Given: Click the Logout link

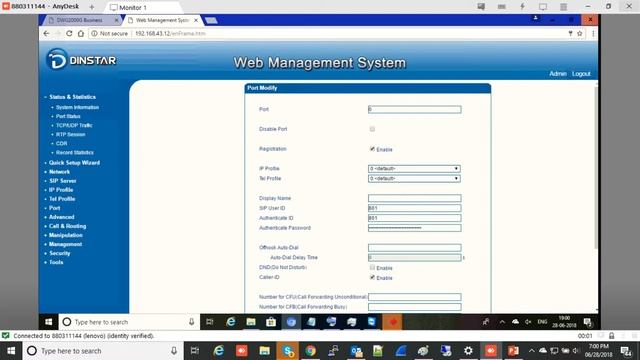Looking at the screenshot, I should (581, 74).
